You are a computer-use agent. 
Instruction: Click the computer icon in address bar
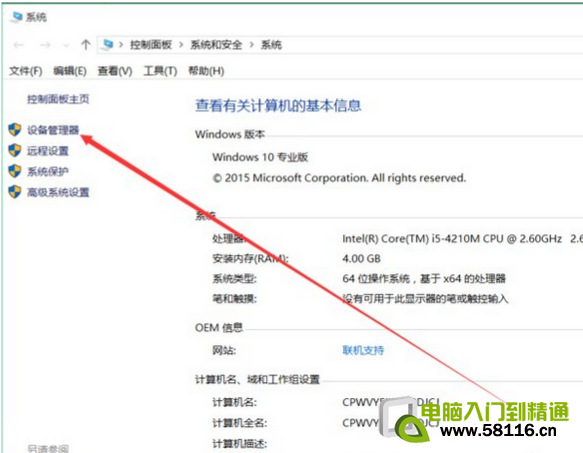108,45
